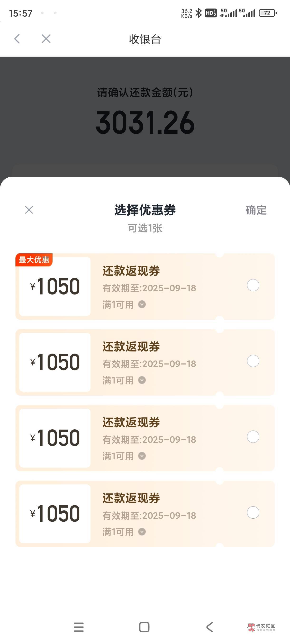Select the second 1050 cashback coupon
Screen dimensions: 290x644
[x=253, y=361]
